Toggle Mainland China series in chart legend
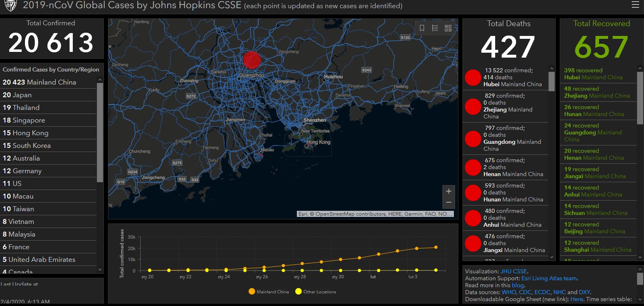Screen dimensions: 644x306 (268, 292)
